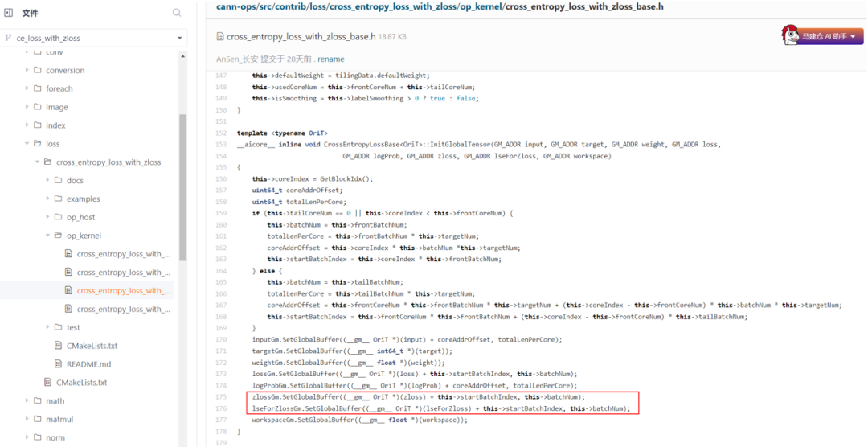
Task: Open branch dropdown ce_loss_with_zloss
Action: click(x=93, y=39)
